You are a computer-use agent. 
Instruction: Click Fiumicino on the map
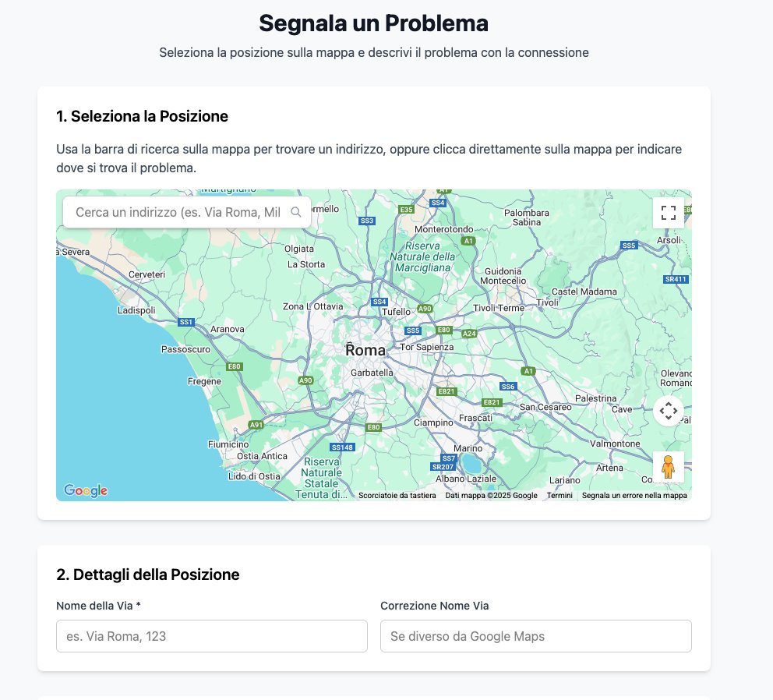tap(228, 444)
